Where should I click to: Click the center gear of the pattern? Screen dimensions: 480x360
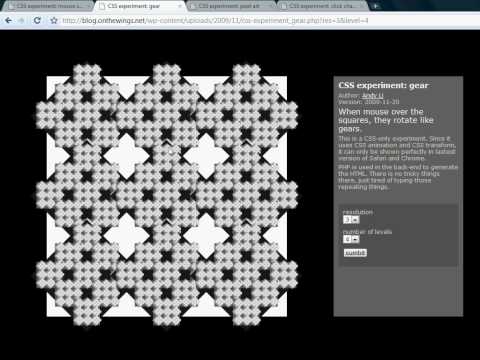pos(166,196)
